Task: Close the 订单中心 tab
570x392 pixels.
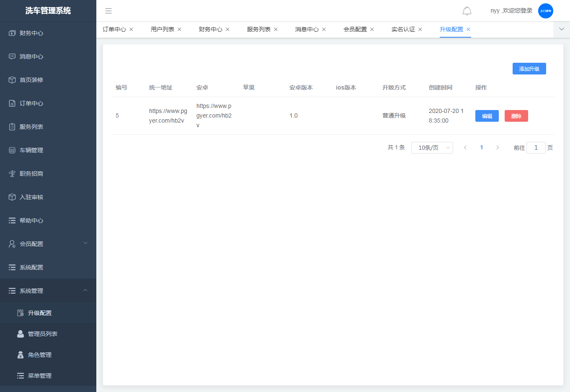Action: click(131, 29)
